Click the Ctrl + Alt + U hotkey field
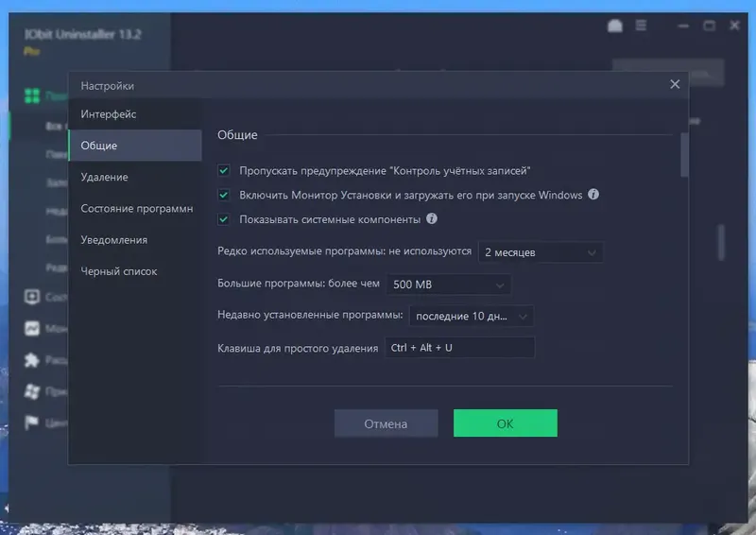The image size is (756, 535). click(x=459, y=347)
